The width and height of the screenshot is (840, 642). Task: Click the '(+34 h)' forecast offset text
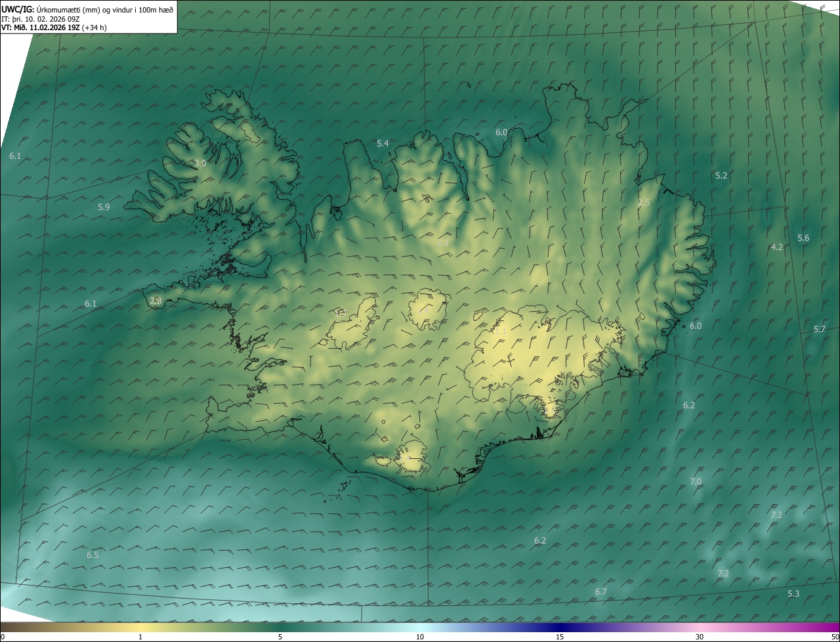[94, 28]
